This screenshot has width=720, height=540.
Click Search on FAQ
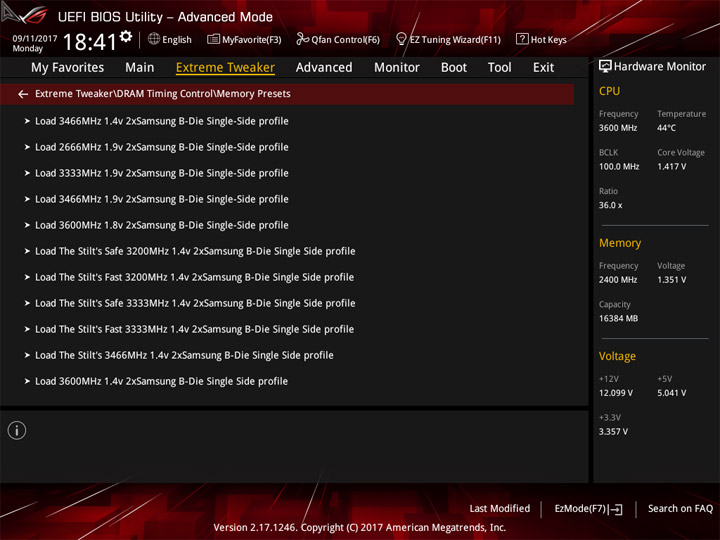point(681,509)
